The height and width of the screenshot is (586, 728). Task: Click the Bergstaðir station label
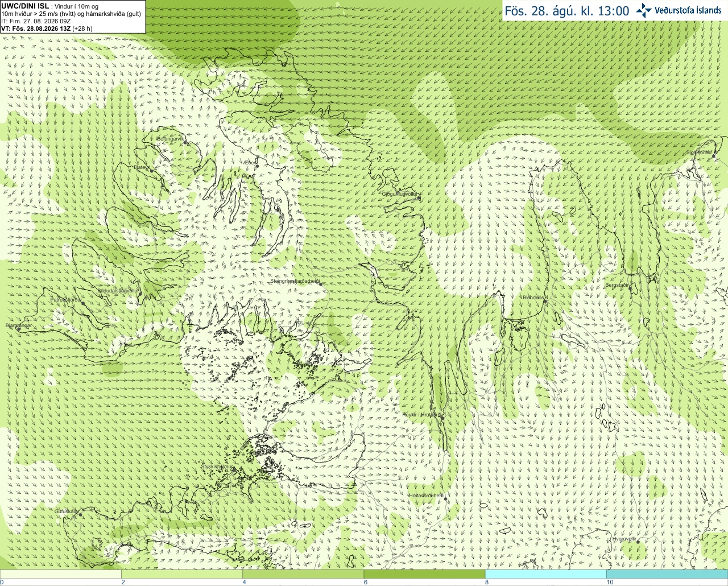(x=617, y=285)
